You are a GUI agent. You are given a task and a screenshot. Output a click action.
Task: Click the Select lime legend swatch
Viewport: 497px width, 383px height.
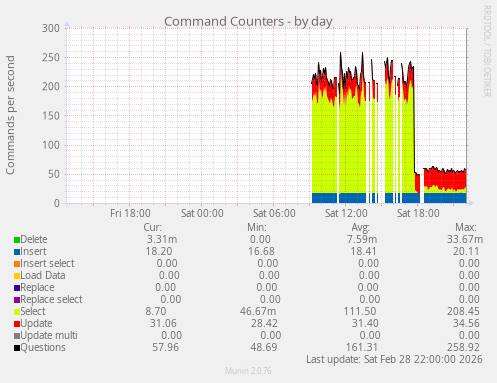coord(17,312)
